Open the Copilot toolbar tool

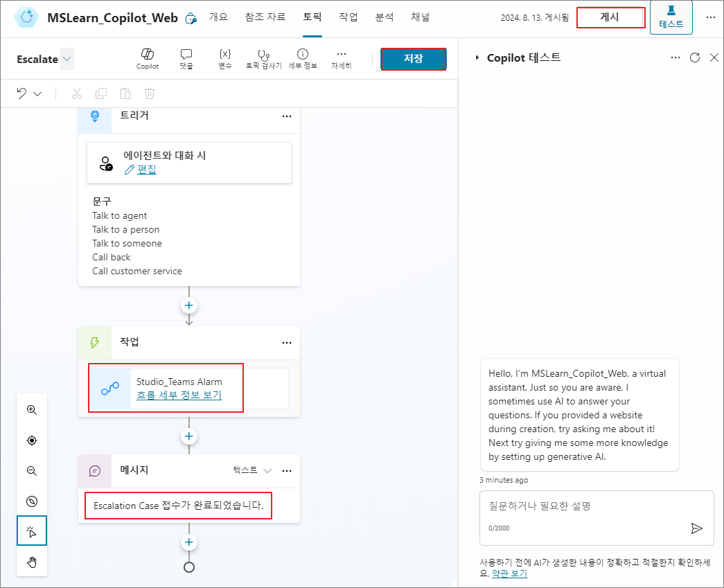coord(148,59)
